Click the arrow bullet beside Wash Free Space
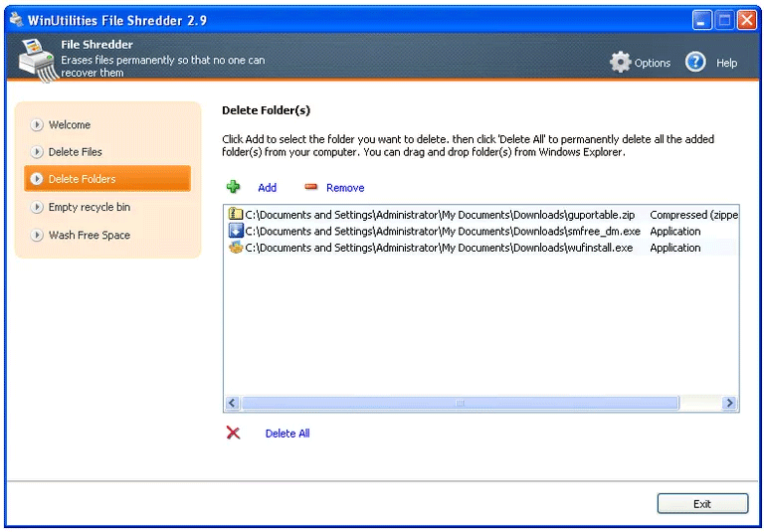 click(x=37, y=235)
